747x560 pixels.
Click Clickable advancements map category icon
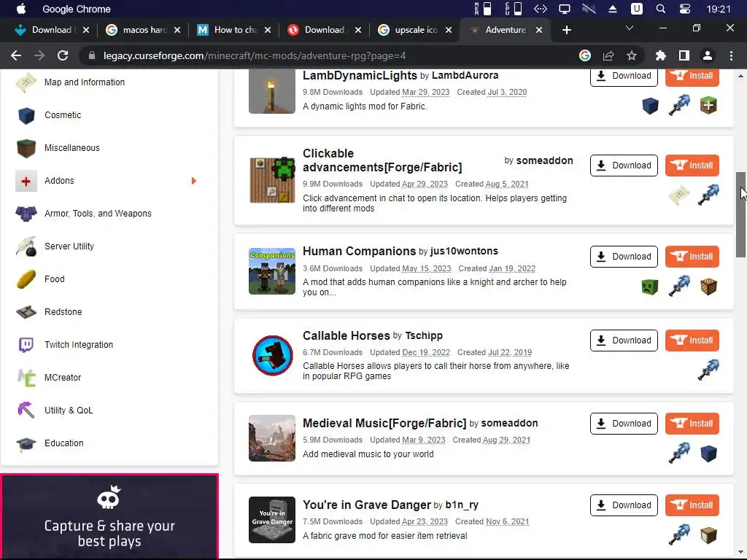tap(679, 195)
